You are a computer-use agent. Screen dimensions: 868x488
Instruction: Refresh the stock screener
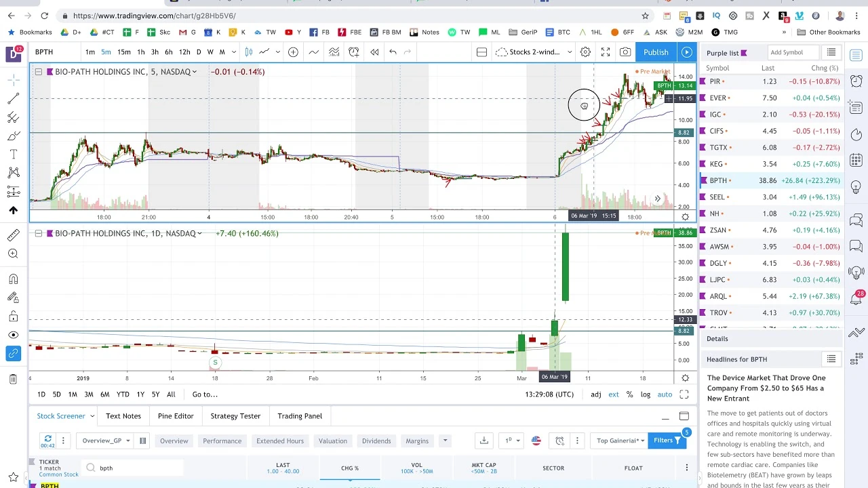[x=47, y=441]
